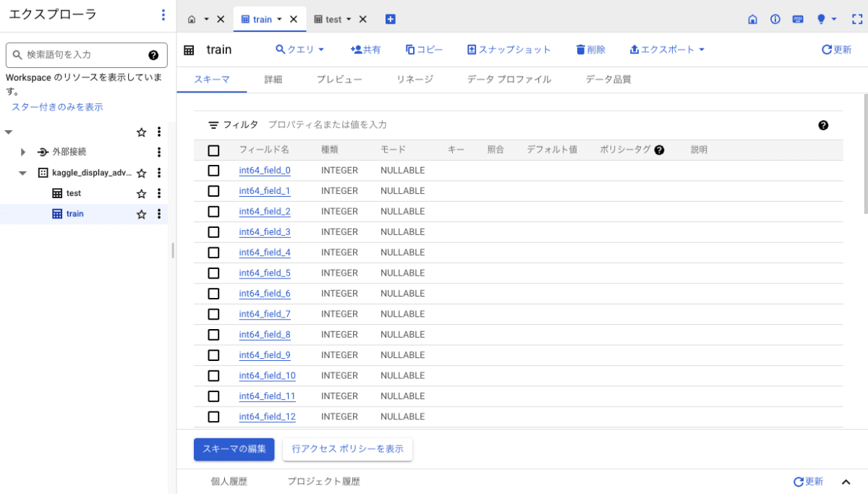Open the home tab dropdown arrow
The height and width of the screenshot is (494, 868).
[x=206, y=20]
